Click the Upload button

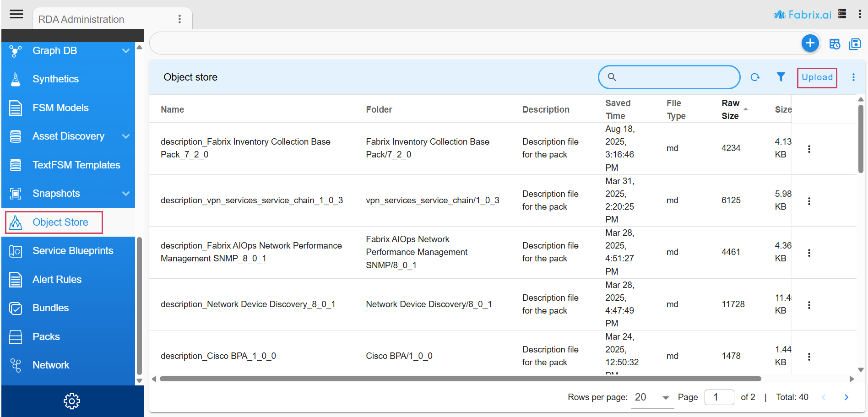817,77
